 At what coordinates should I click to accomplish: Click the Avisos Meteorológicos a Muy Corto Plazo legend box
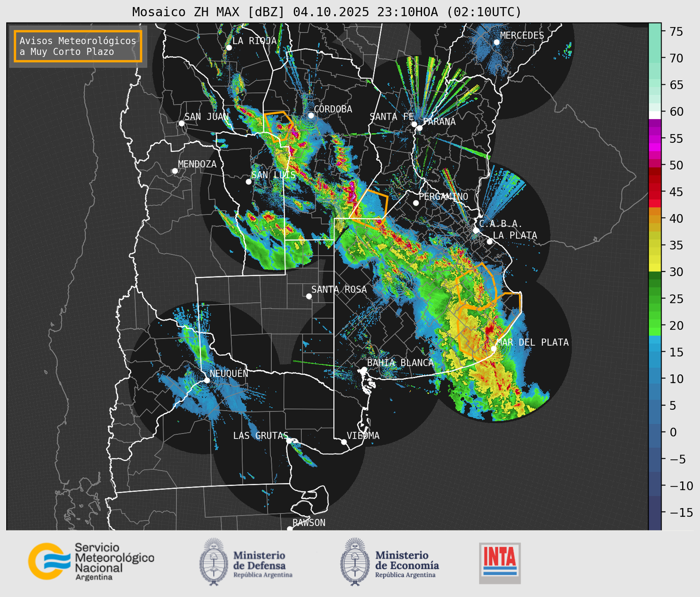[x=78, y=46]
